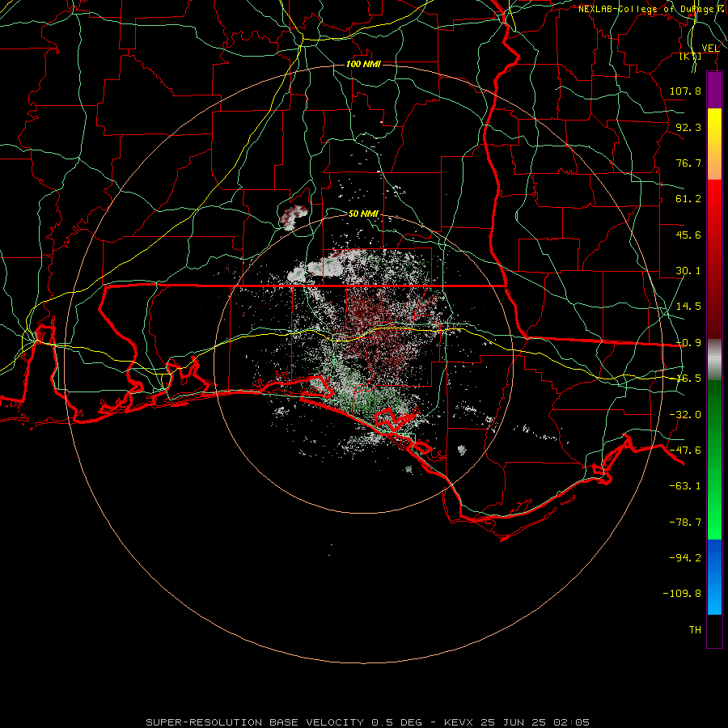Click the VEL legend title
The image size is (728, 728).
710,49
